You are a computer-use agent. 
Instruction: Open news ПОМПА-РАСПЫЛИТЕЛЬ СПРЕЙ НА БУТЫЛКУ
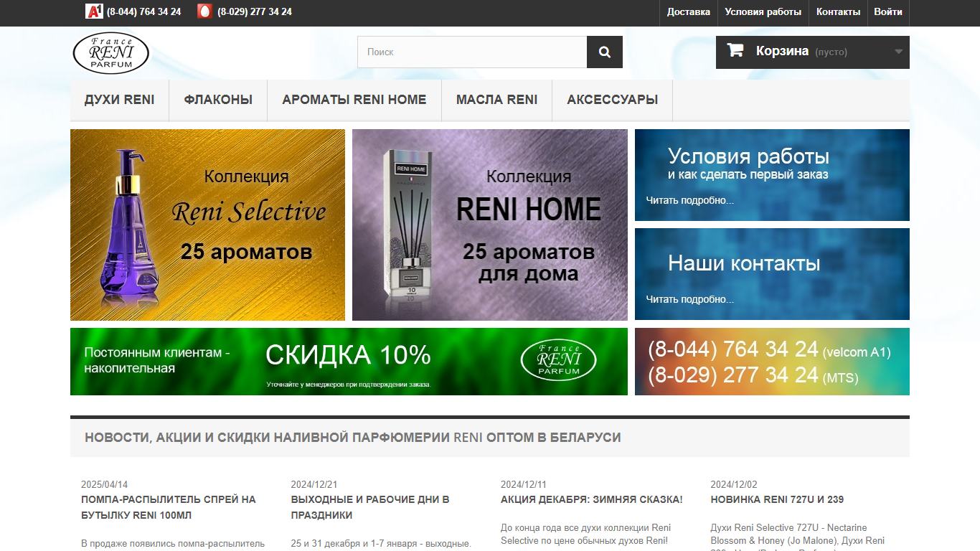[x=169, y=507]
